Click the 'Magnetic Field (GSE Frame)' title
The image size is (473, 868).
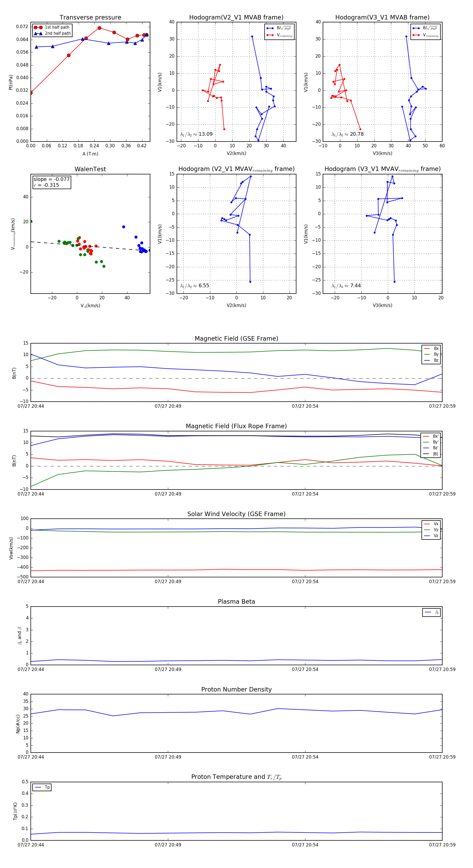[236, 339]
